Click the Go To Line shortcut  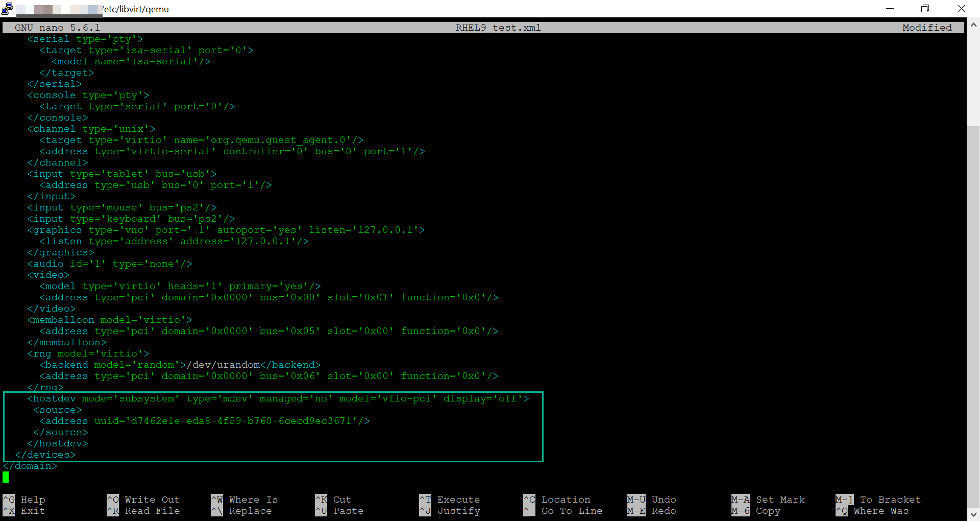pos(563,511)
